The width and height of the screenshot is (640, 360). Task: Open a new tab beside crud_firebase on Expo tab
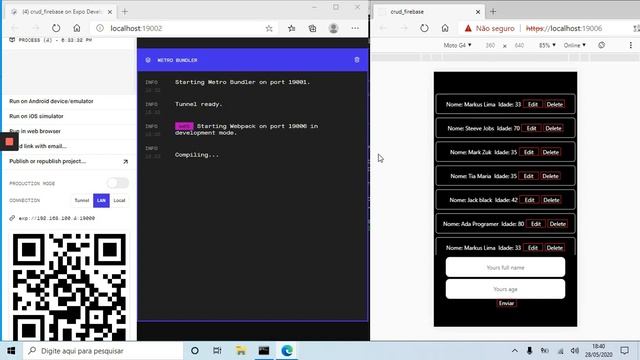pos(125,12)
